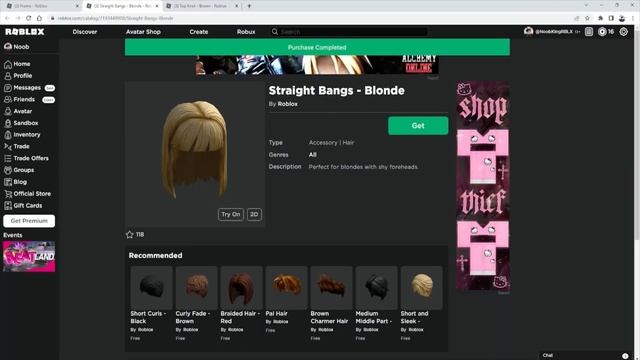Viewport: 640px width, 360px height.
Task: Click the favorite star icon
Action: (x=130, y=235)
